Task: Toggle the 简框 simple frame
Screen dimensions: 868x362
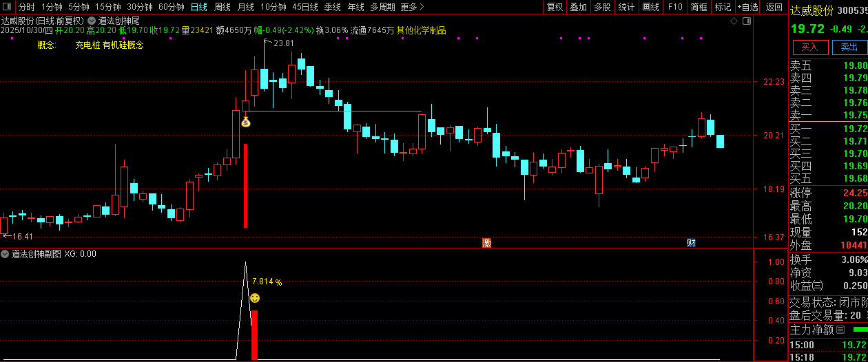Action: coord(699,7)
